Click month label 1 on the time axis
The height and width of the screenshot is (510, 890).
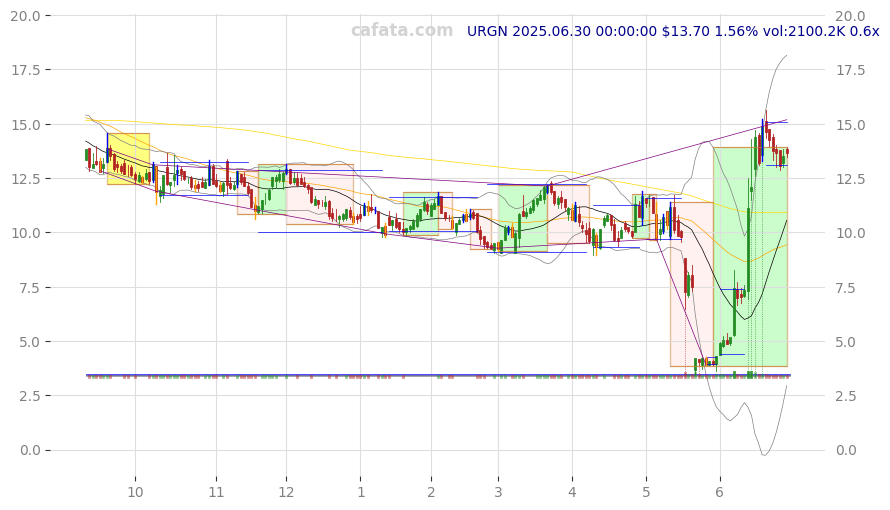coord(360,492)
